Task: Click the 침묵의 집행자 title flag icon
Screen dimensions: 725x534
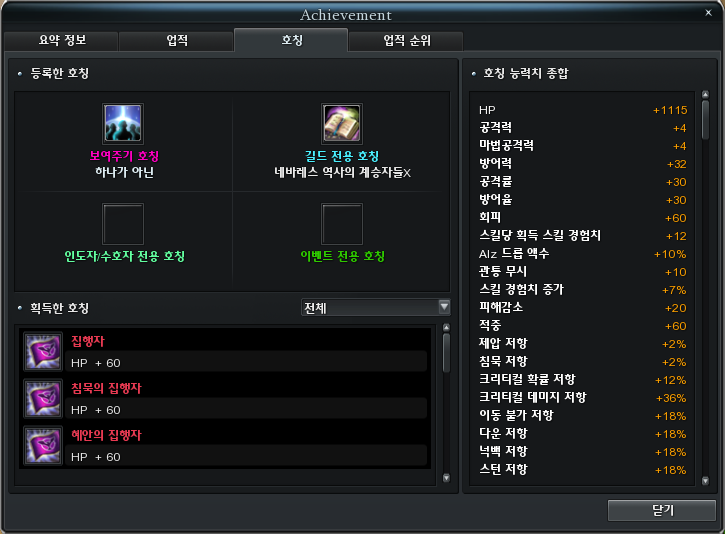Action: point(43,399)
